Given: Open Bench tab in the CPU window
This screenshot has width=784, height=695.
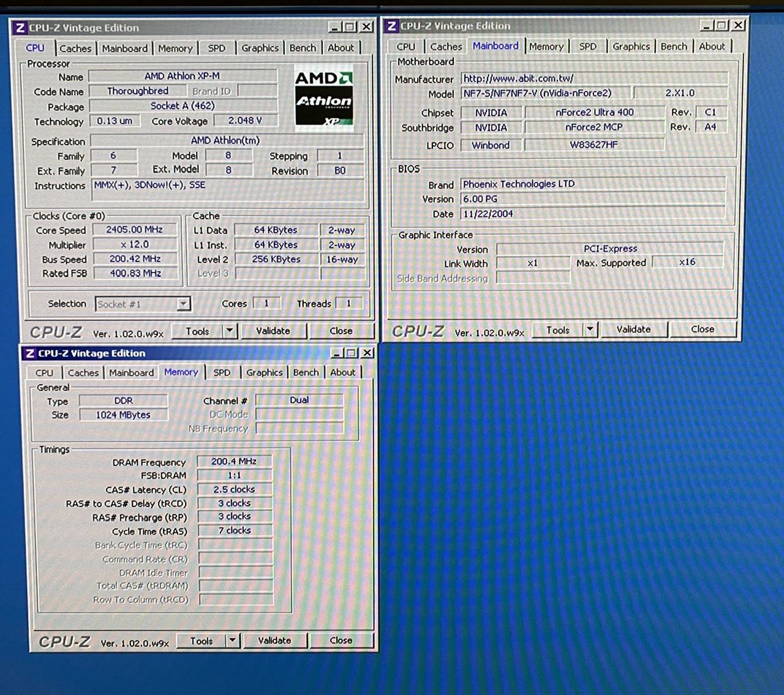Looking at the screenshot, I should [303, 48].
